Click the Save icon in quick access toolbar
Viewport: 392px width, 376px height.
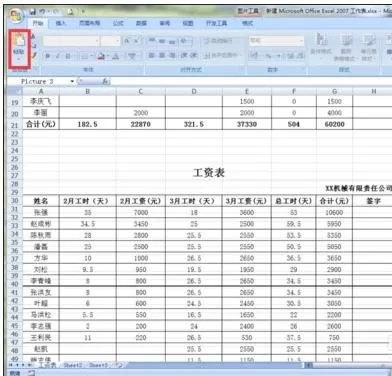[x=33, y=12]
